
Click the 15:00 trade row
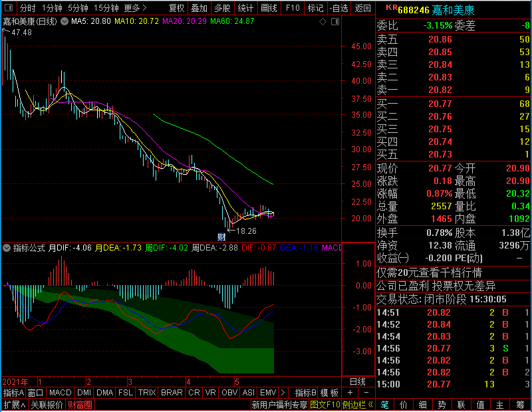coord(453,384)
